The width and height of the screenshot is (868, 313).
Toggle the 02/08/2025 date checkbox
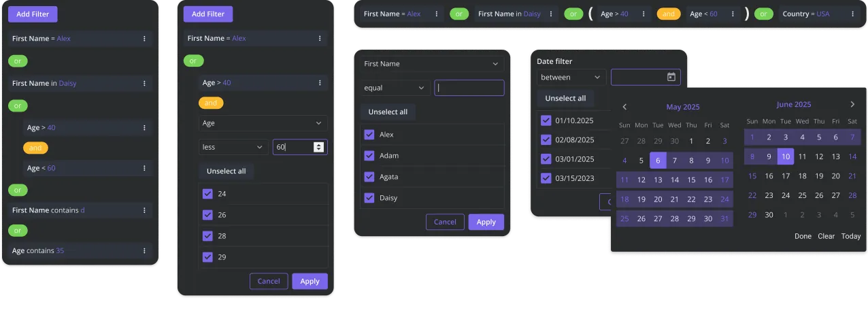546,139
